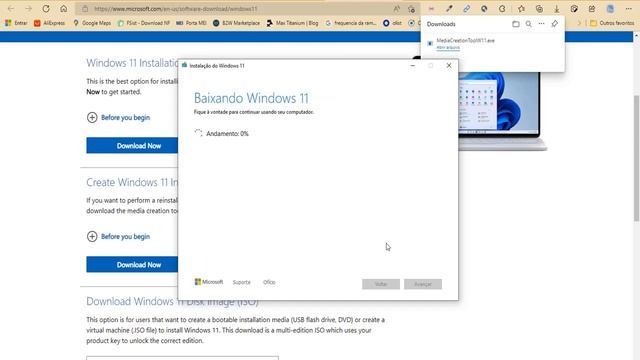The width and height of the screenshot is (640, 360).
Task: Open the Suporte link in installer
Action: point(242,282)
